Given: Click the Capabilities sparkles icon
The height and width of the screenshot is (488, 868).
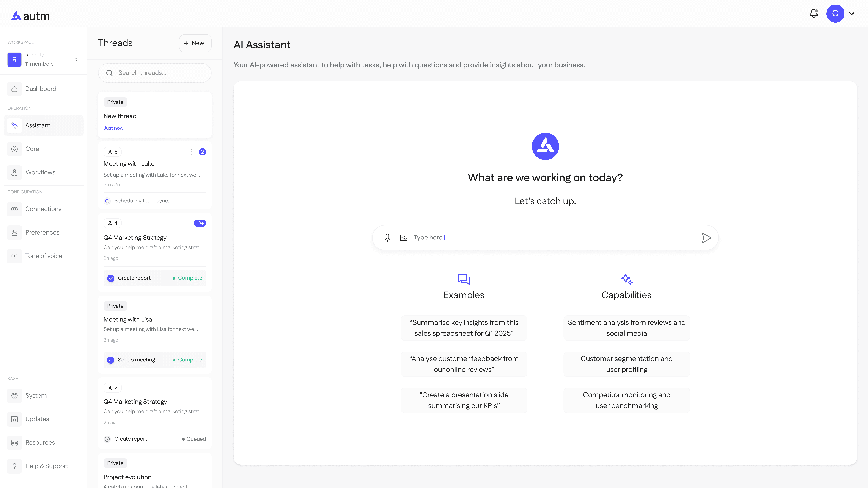Looking at the screenshot, I should coord(627,279).
